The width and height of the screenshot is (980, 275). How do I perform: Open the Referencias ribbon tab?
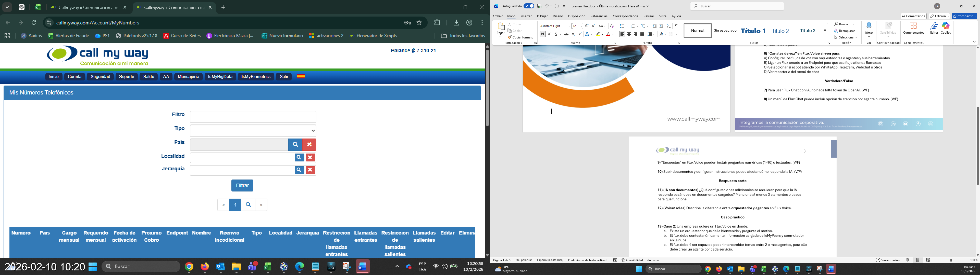point(598,16)
